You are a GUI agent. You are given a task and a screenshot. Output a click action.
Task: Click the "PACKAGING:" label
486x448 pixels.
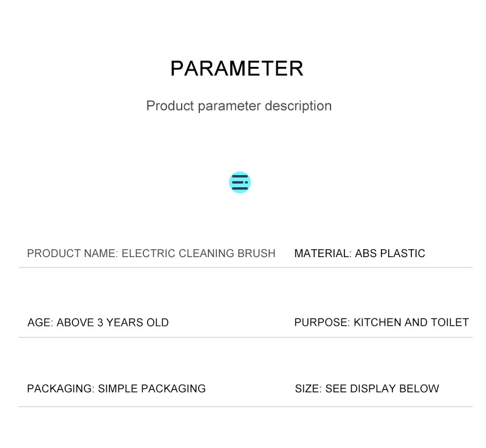pos(61,389)
